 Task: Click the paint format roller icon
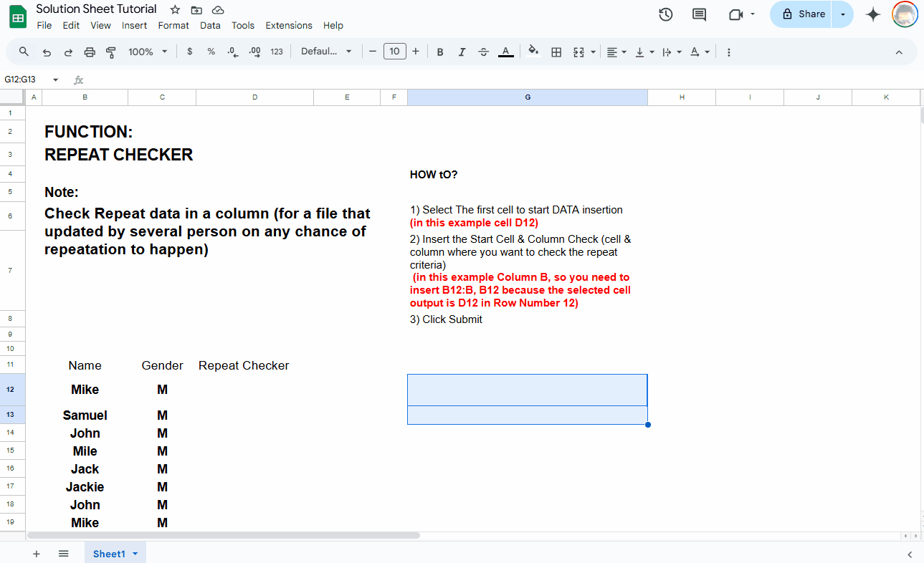111,52
